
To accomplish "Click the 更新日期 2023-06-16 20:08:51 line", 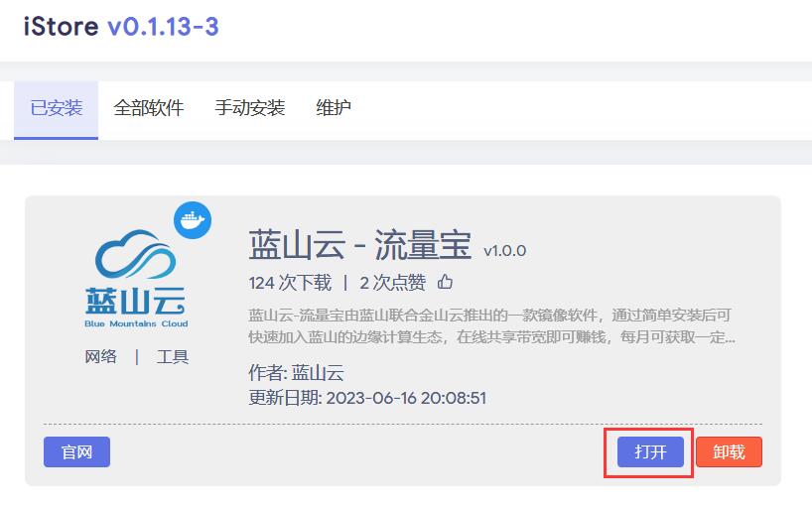I will 367,398.
